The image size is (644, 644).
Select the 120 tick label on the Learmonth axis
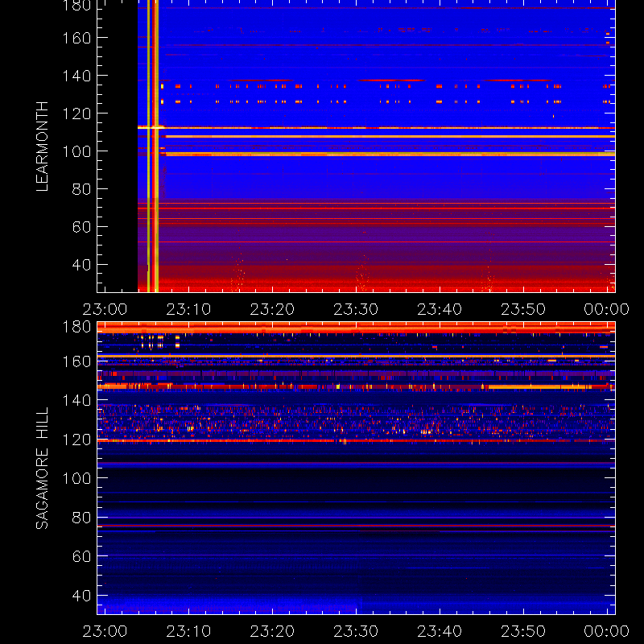point(76,114)
